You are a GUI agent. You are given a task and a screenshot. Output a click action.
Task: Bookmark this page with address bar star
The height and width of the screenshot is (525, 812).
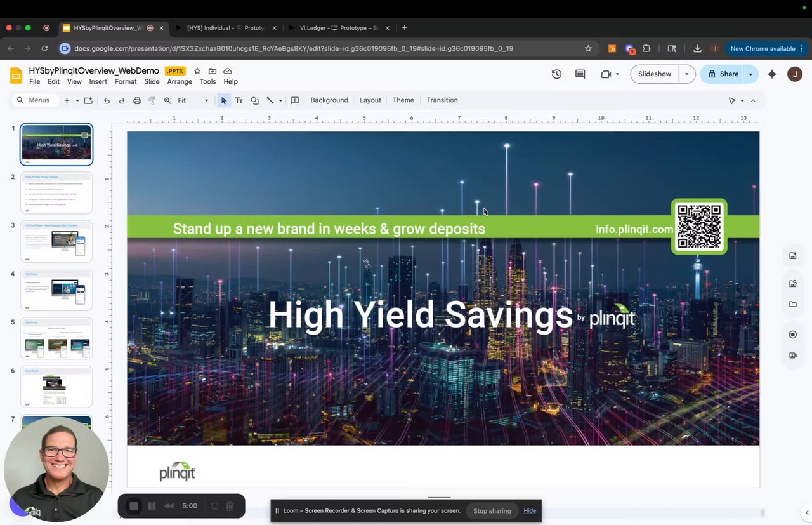point(588,48)
